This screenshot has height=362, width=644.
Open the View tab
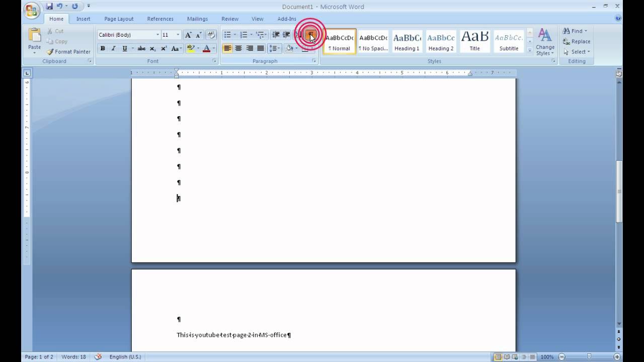tap(258, 19)
